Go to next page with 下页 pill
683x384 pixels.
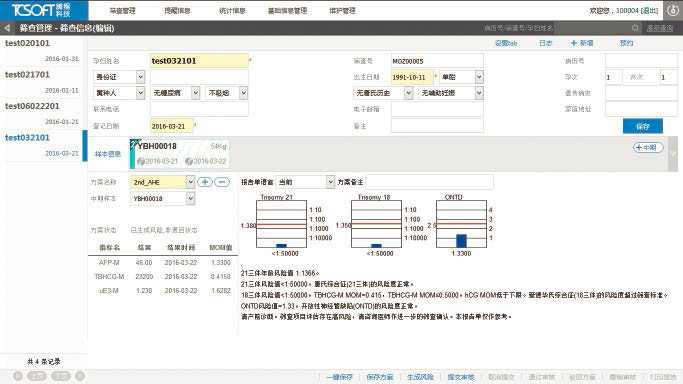(x=61, y=376)
